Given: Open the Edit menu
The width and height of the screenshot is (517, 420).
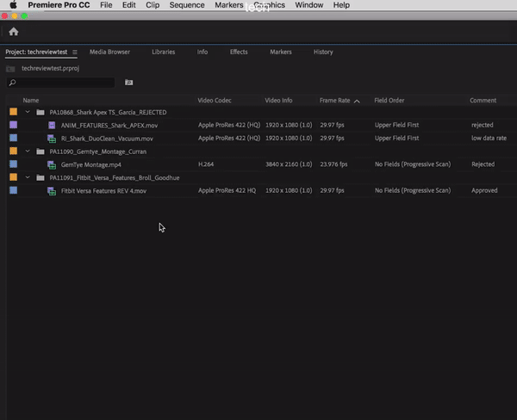Looking at the screenshot, I should point(129,5).
